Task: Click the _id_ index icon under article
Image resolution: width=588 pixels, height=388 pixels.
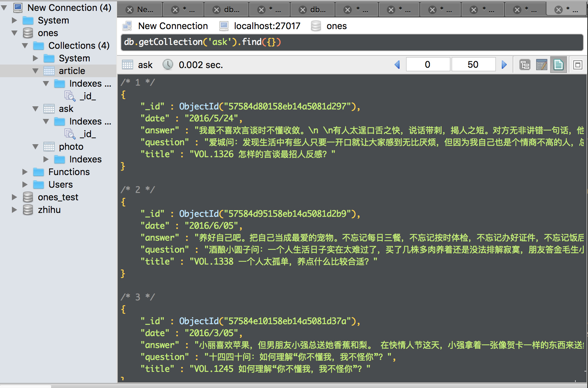Action: [x=70, y=96]
